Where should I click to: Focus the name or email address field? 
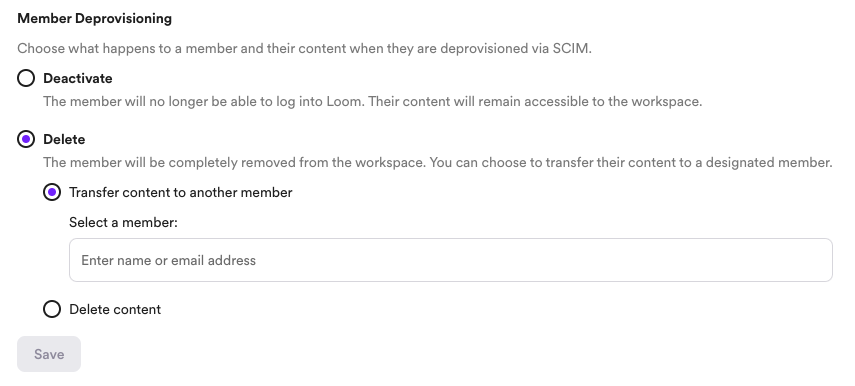pyautogui.click(x=450, y=260)
